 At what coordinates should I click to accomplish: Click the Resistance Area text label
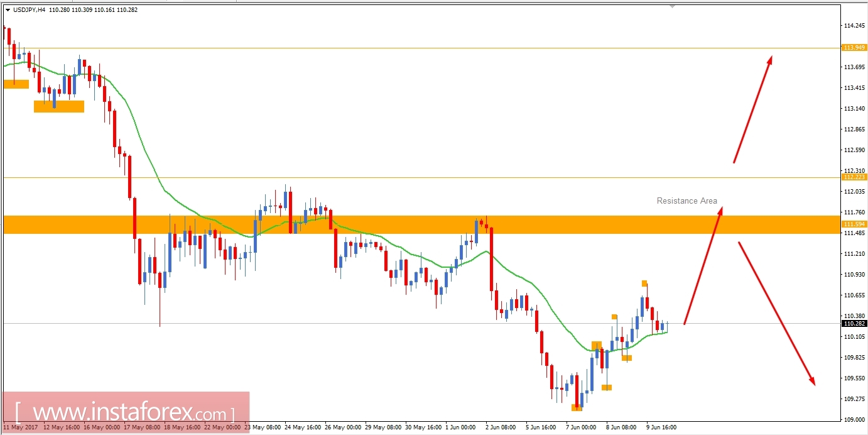tap(686, 201)
